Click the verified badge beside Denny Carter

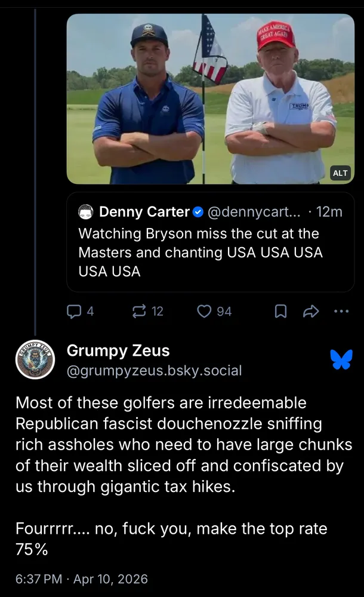coord(199,212)
